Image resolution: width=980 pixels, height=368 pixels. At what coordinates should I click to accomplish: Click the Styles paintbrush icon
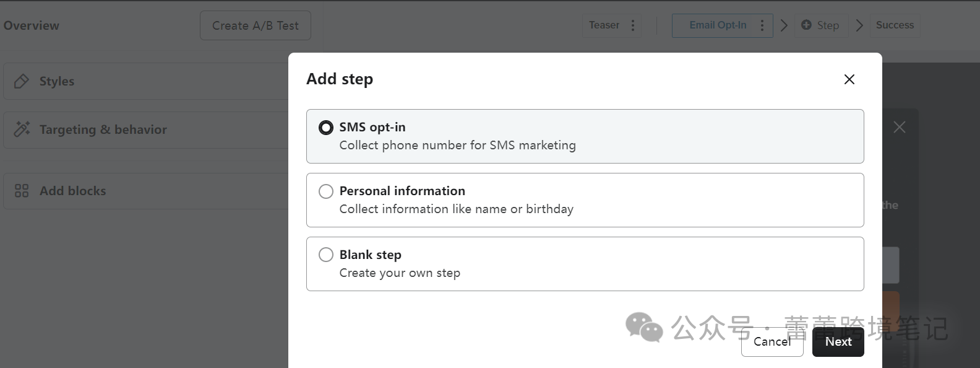click(x=22, y=81)
